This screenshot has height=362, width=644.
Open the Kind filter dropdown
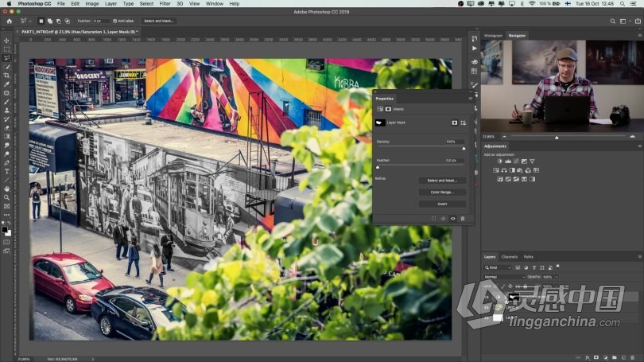point(498,267)
